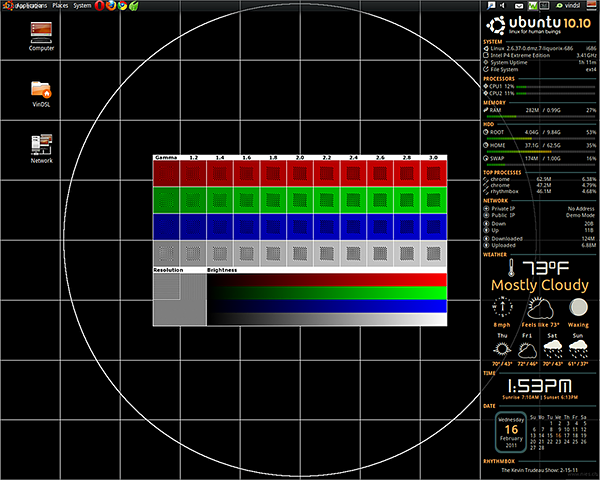Launch Firefox from the top panel

[110, 5]
